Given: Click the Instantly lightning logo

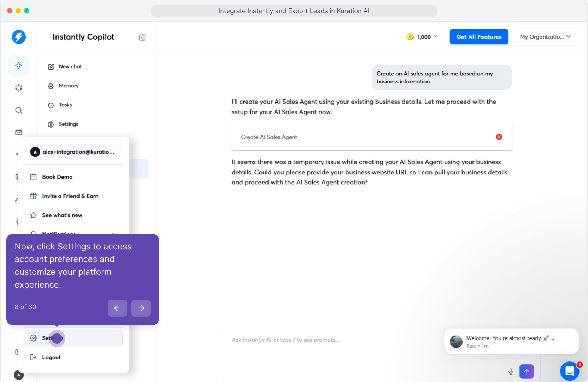Looking at the screenshot, I should pyautogui.click(x=19, y=37).
